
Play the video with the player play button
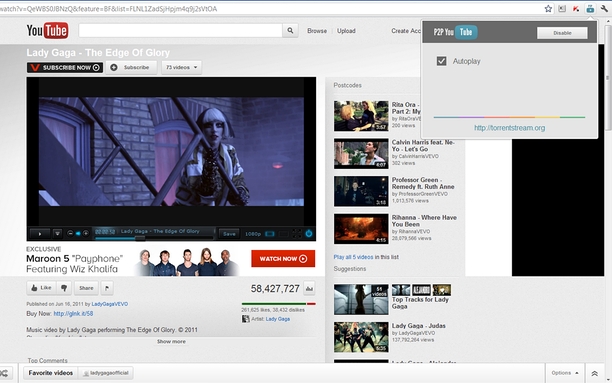point(40,234)
